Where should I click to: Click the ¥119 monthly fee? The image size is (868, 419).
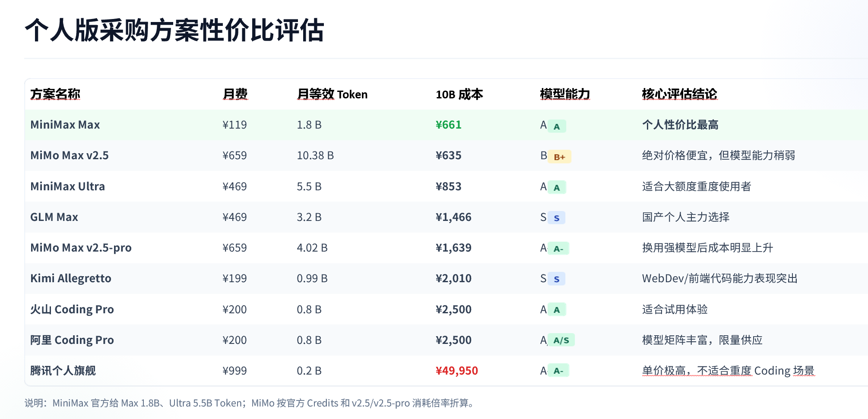pyautogui.click(x=235, y=125)
